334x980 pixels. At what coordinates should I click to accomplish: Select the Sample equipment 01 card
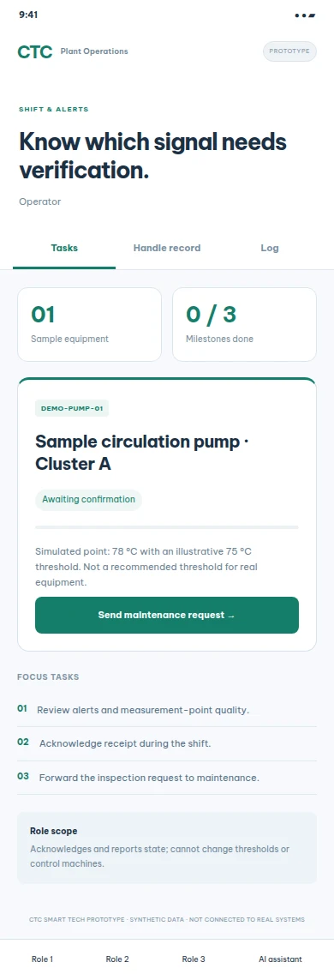tap(89, 324)
